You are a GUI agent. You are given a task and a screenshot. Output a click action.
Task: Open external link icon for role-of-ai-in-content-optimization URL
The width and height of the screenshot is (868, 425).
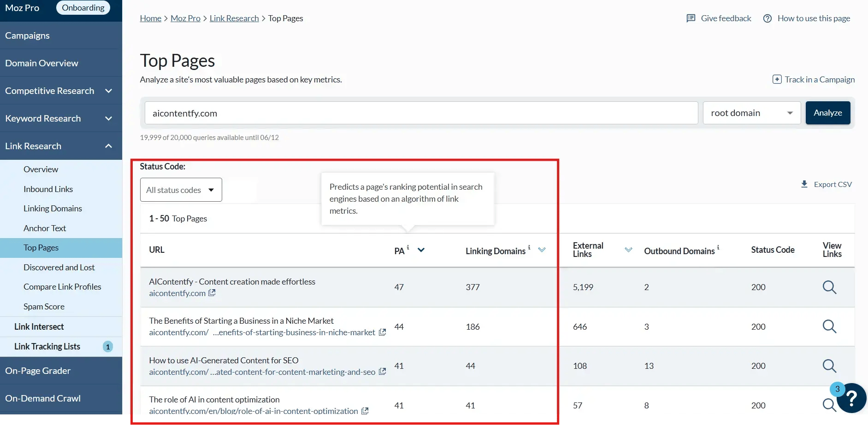[365, 411]
